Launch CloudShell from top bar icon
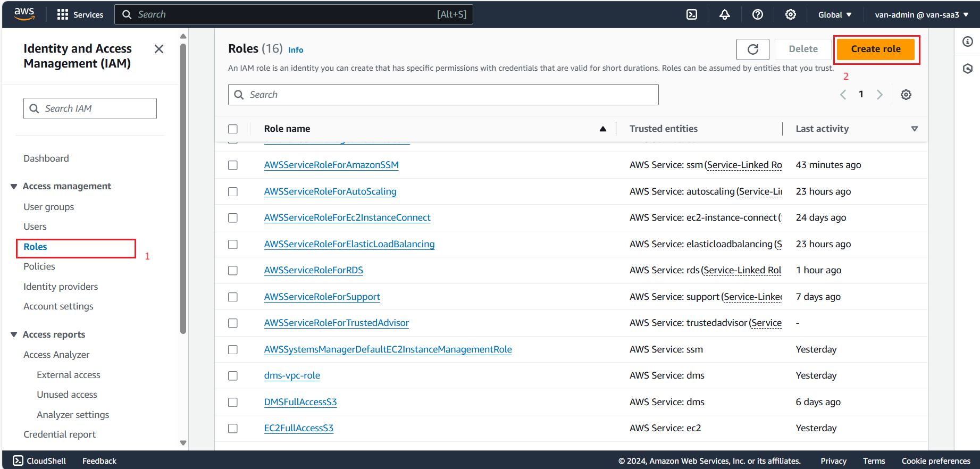980x469 pixels. [692, 14]
